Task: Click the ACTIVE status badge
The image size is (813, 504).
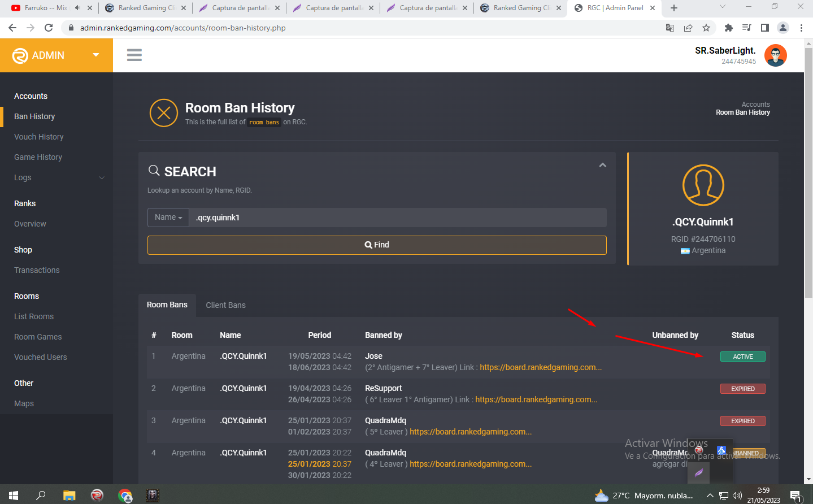Action: pos(743,357)
